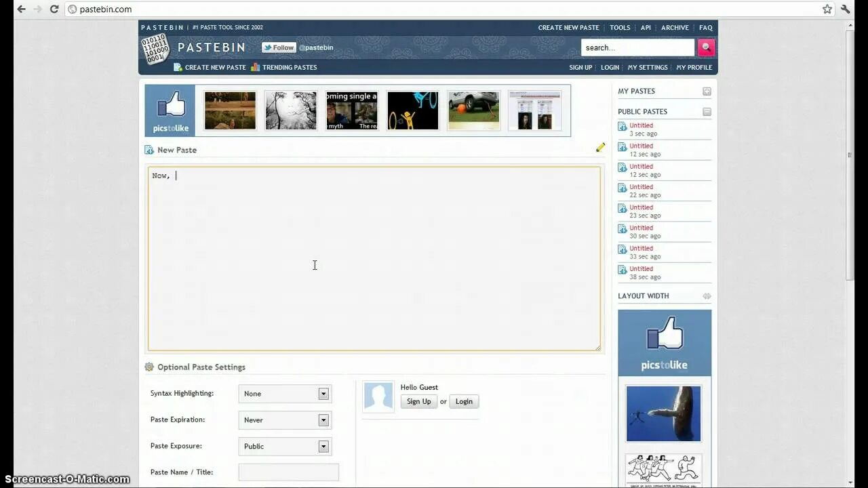Click in the New Paste text area
Screen dimensions: 868x488
[x=374, y=259]
